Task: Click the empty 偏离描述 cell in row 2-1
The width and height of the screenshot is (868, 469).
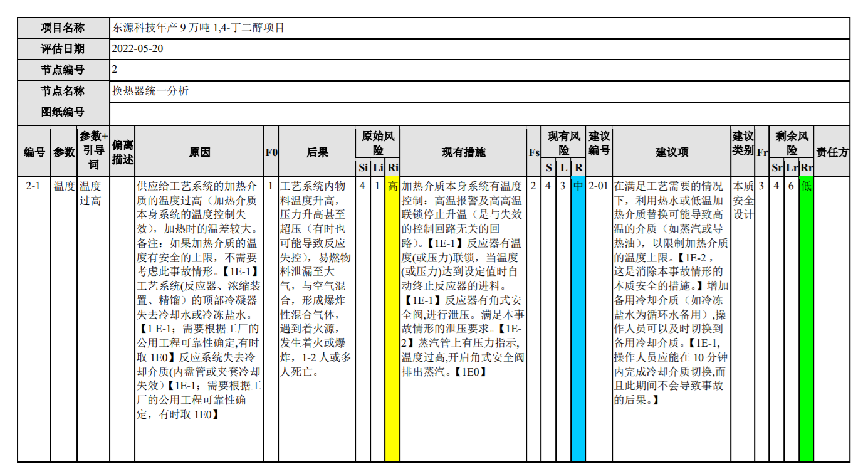Action: tap(122, 320)
